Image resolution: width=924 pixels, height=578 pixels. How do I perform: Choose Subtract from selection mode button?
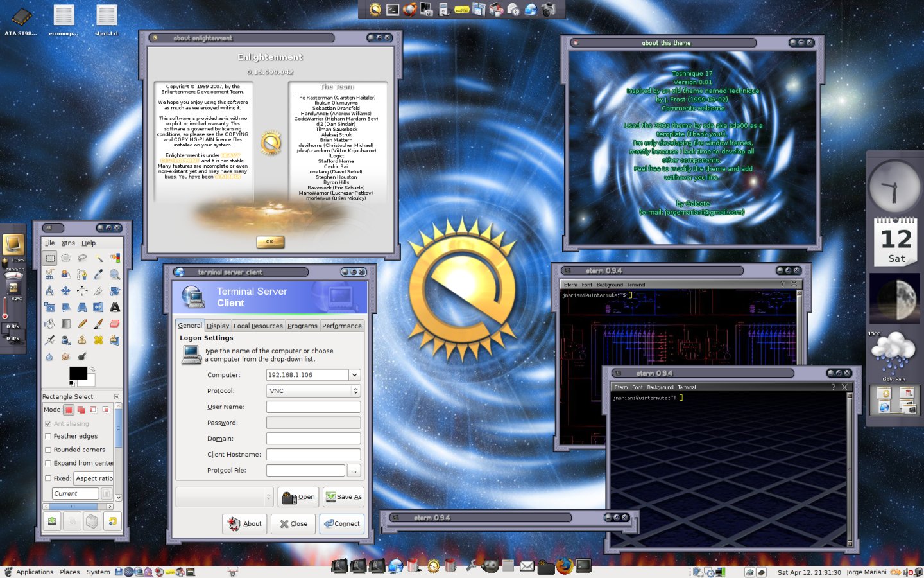94,409
